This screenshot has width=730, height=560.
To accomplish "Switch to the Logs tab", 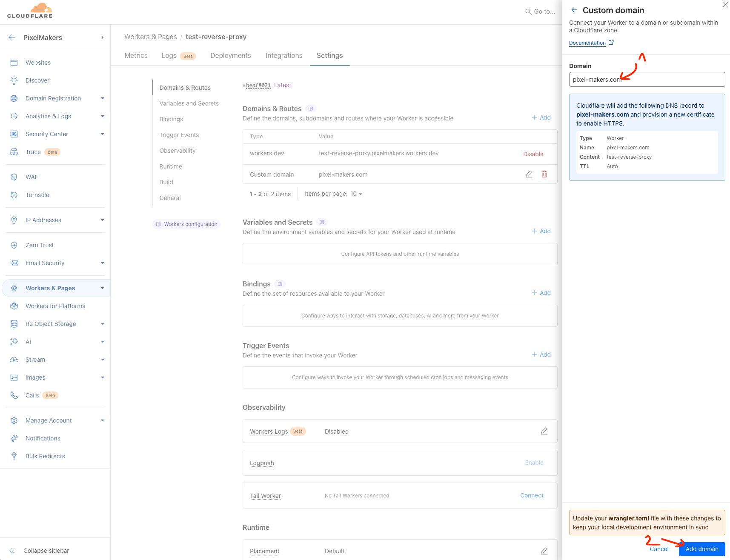I will (169, 55).
